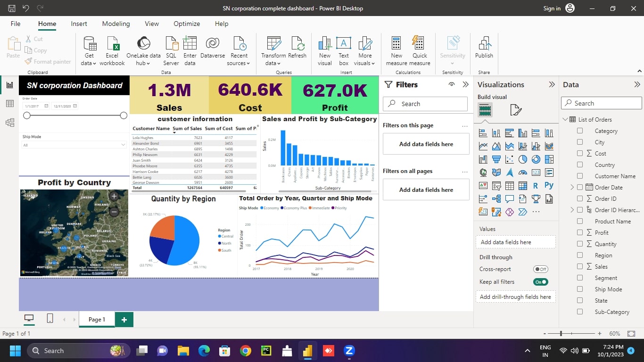Expand the Order Date field

(x=572, y=187)
